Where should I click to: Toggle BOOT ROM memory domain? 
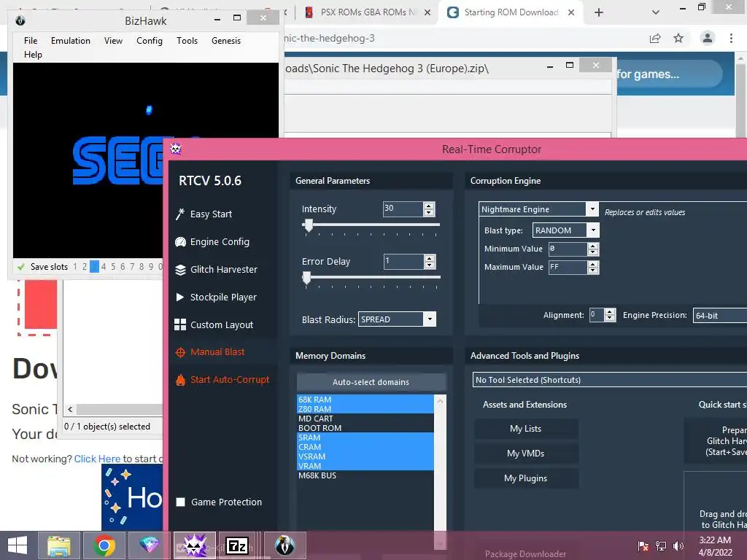365,428
